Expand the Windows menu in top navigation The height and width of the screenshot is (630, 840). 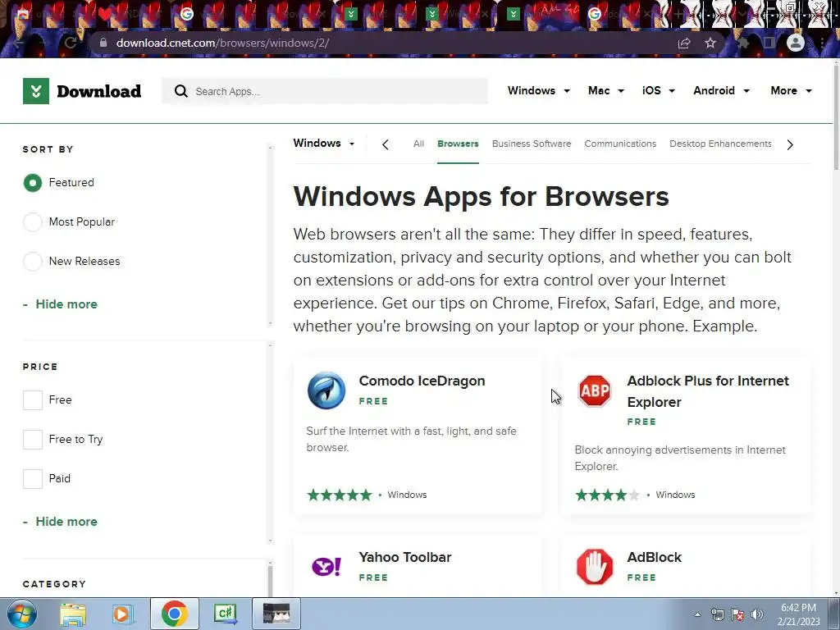(538, 90)
